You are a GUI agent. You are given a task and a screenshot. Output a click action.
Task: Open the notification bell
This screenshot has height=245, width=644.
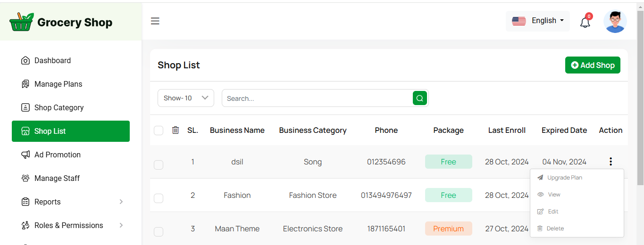[x=585, y=22]
